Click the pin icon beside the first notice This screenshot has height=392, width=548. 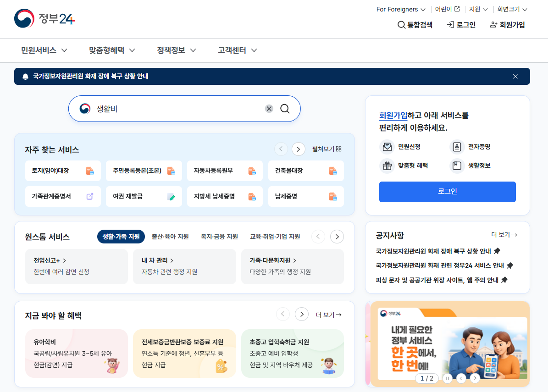click(x=498, y=250)
